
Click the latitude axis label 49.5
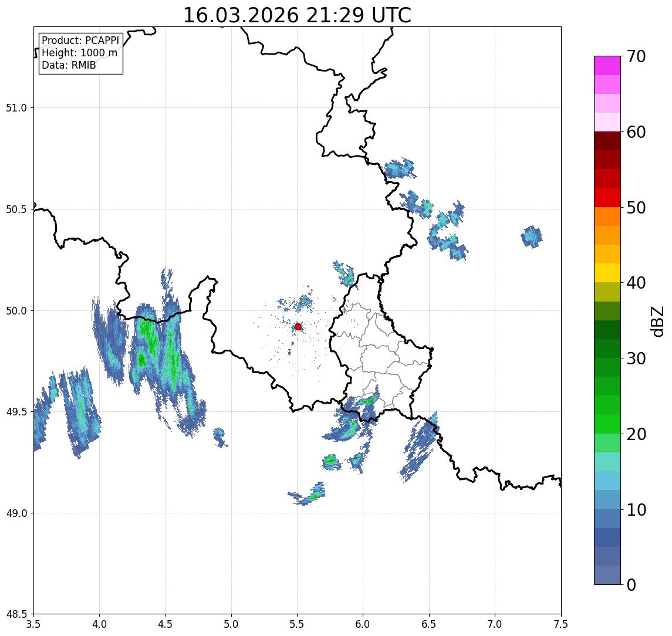pos(16,412)
